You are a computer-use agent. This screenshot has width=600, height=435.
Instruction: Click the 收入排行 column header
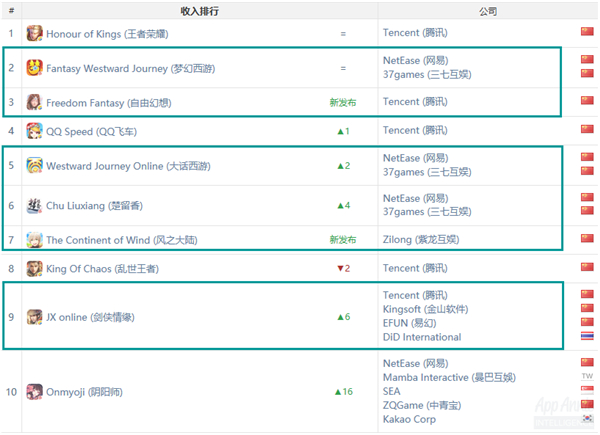(x=200, y=11)
